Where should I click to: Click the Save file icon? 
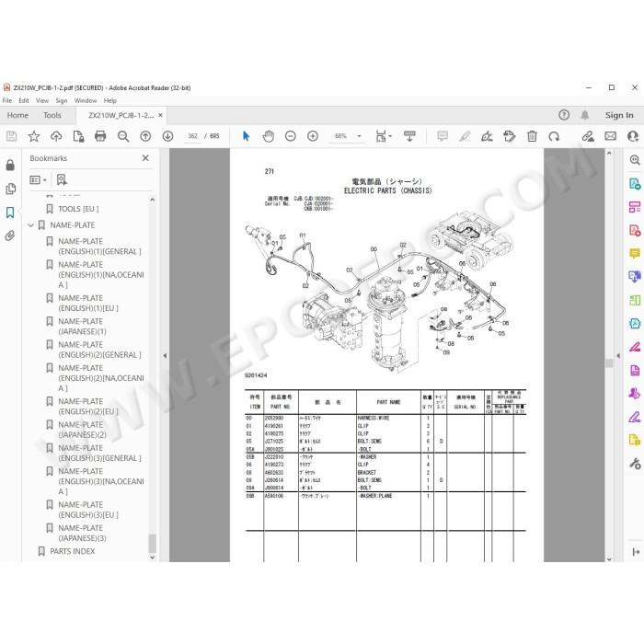pyautogui.click(x=11, y=136)
